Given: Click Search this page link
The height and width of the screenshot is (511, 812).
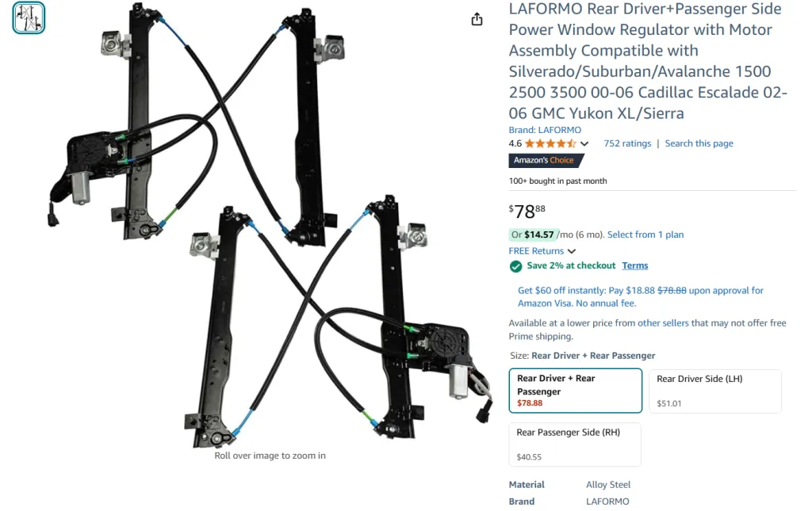Looking at the screenshot, I should pyautogui.click(x=699, y=143).
